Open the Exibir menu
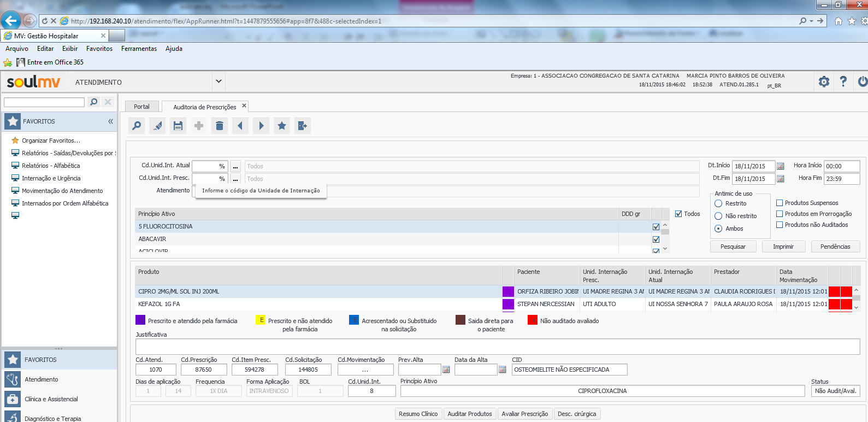Screen dimensions: 868x422 tap(70, 49)
